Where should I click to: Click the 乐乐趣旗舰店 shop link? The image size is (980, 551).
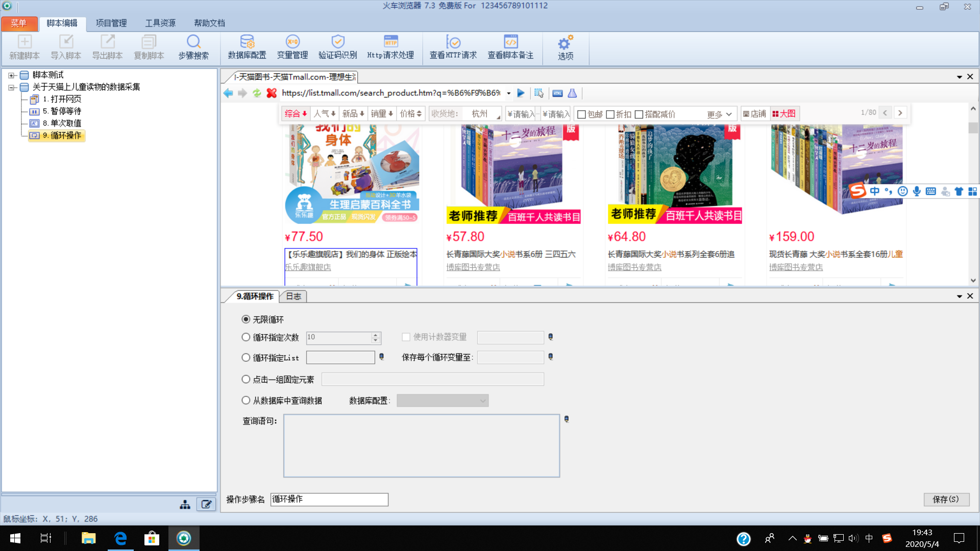tap(308, 267)
